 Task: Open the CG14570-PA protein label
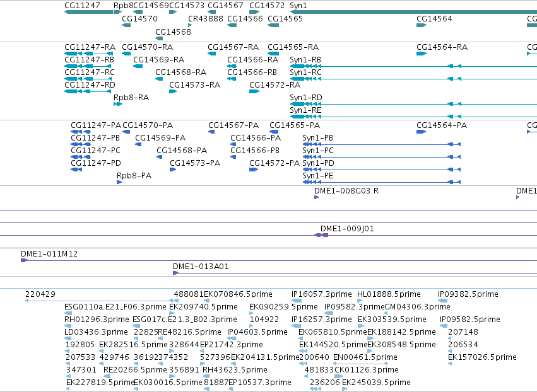(x=148, y=125)
